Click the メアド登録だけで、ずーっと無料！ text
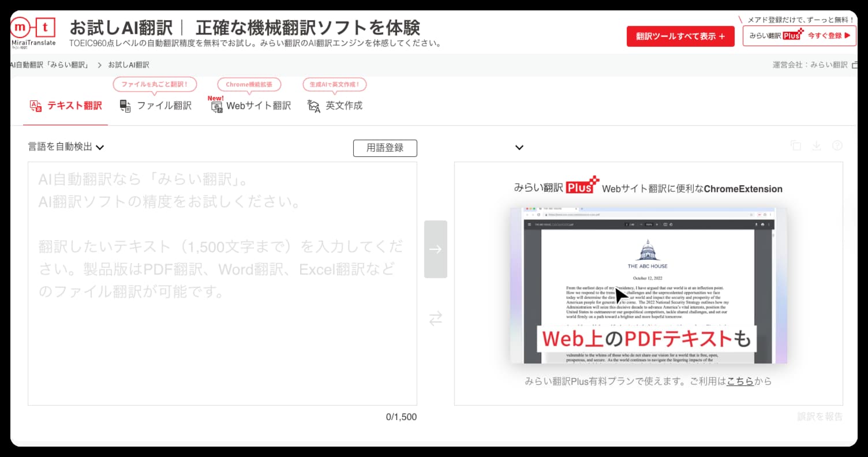The height and width of the screenshot is (457, 868). (x=800, y=19)
